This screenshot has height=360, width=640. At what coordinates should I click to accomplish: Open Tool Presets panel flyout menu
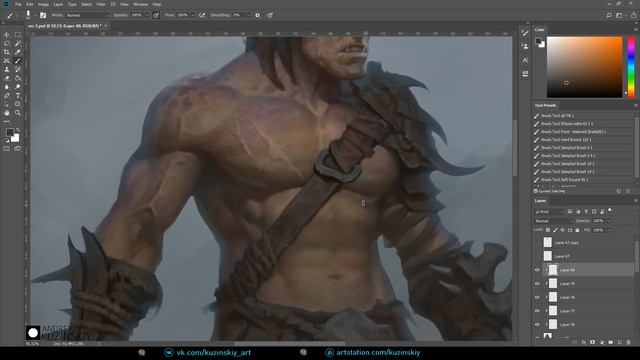[636, 105]
